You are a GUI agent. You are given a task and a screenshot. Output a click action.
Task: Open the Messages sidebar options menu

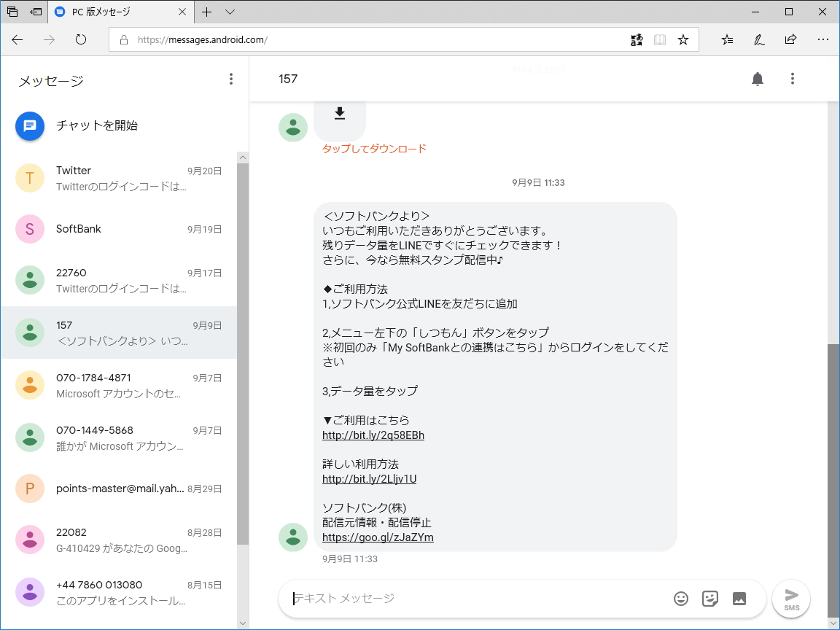231,78
